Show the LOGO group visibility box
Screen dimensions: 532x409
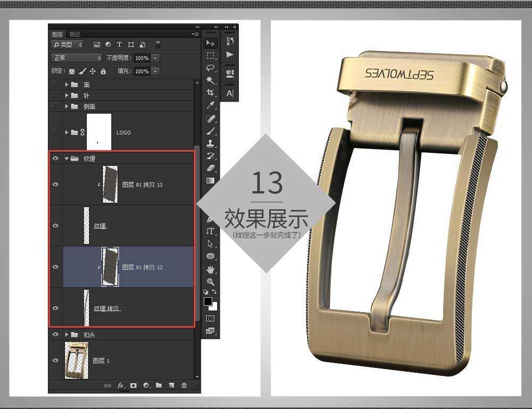pyautogui.click(x=56, y=132)
